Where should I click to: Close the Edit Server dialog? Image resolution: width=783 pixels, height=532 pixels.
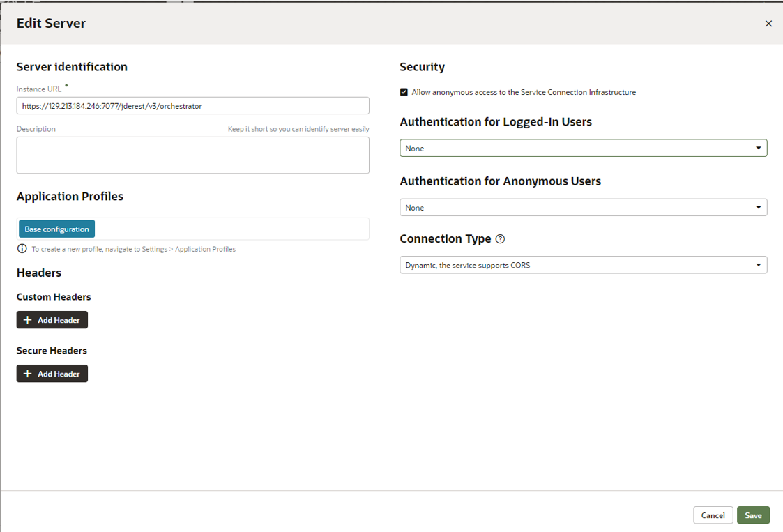coord(768,24)
